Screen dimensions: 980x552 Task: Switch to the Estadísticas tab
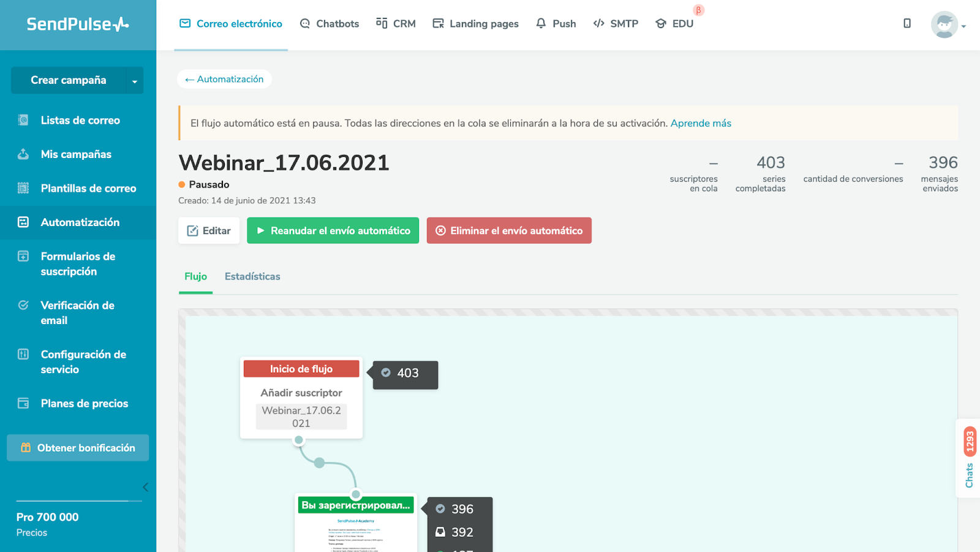[252, 277]
